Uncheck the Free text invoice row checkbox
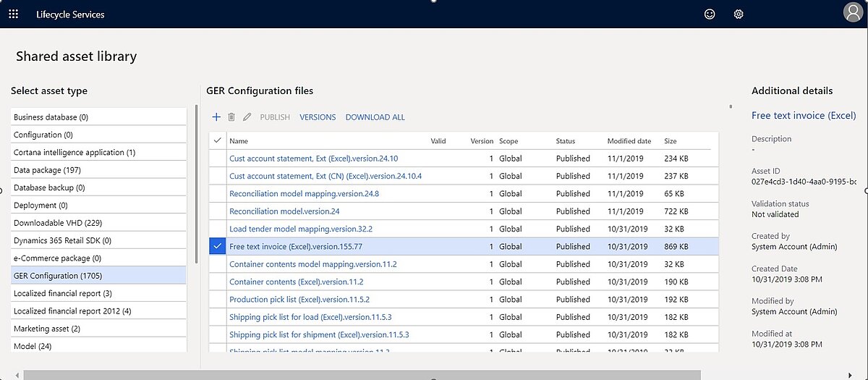The image size is (868, 380). (x=218, y=247)
